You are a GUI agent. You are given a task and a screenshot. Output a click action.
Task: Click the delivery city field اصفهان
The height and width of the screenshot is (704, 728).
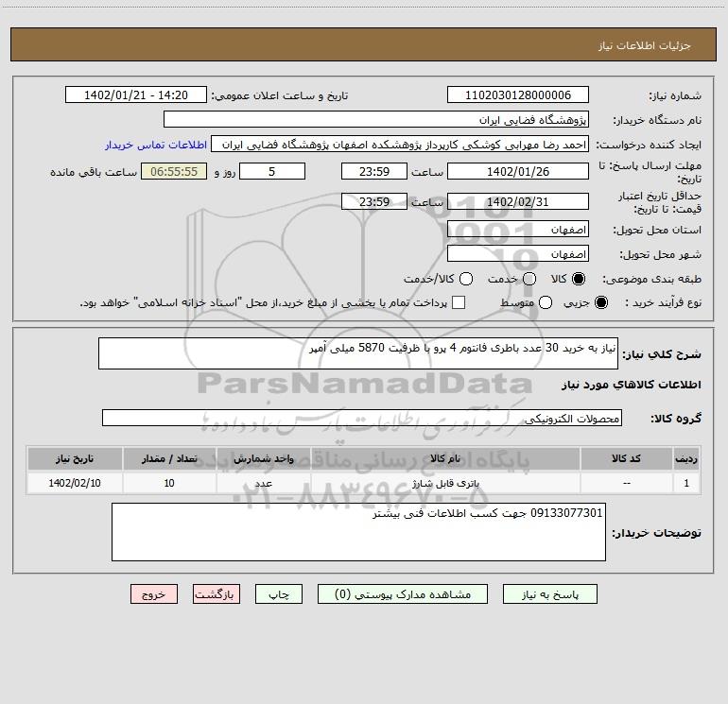coord(518,254)
